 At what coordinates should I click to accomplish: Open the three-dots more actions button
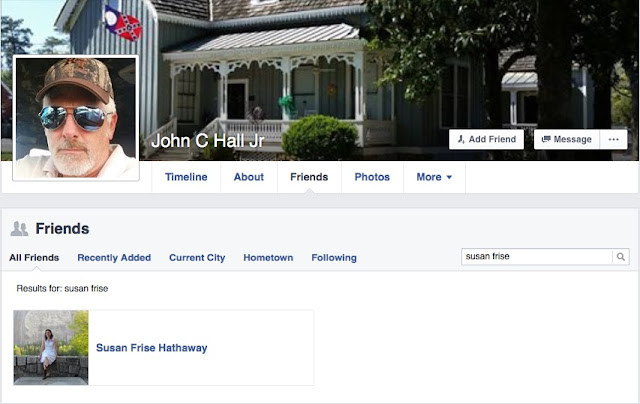[x=613, y=140]
